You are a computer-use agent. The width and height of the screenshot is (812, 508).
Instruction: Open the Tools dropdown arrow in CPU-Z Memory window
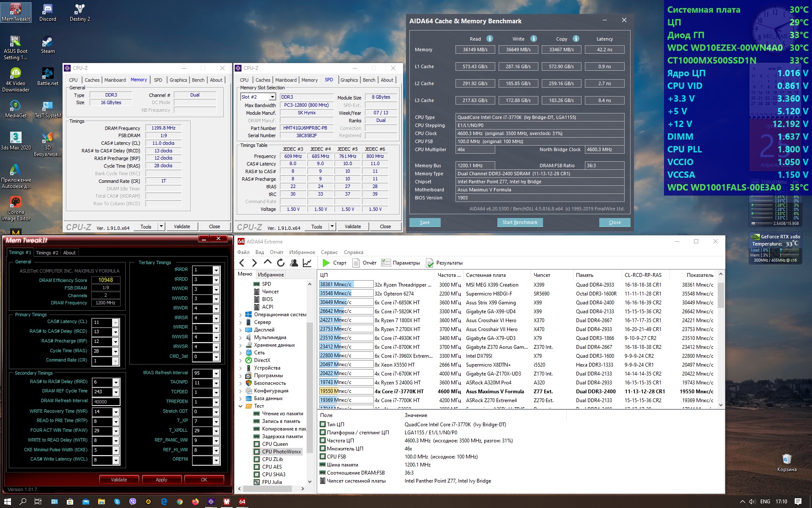click(x=161, y=226)
